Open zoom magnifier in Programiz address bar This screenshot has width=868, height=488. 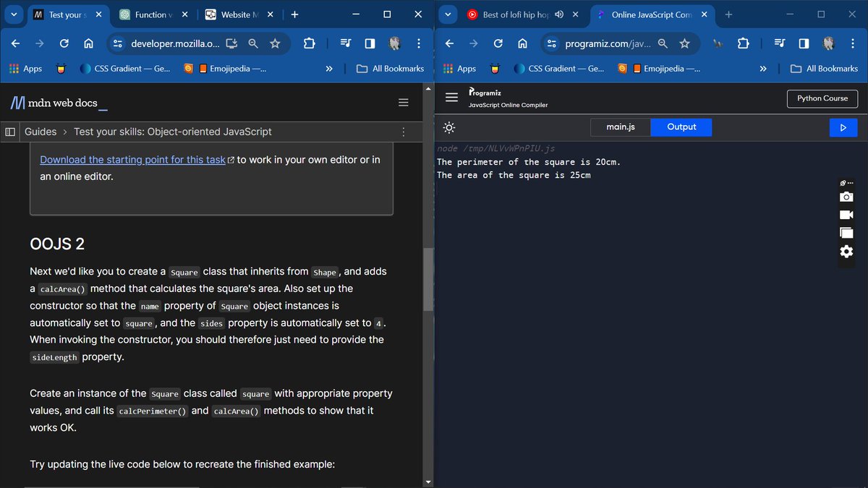[x=663, y=43]
